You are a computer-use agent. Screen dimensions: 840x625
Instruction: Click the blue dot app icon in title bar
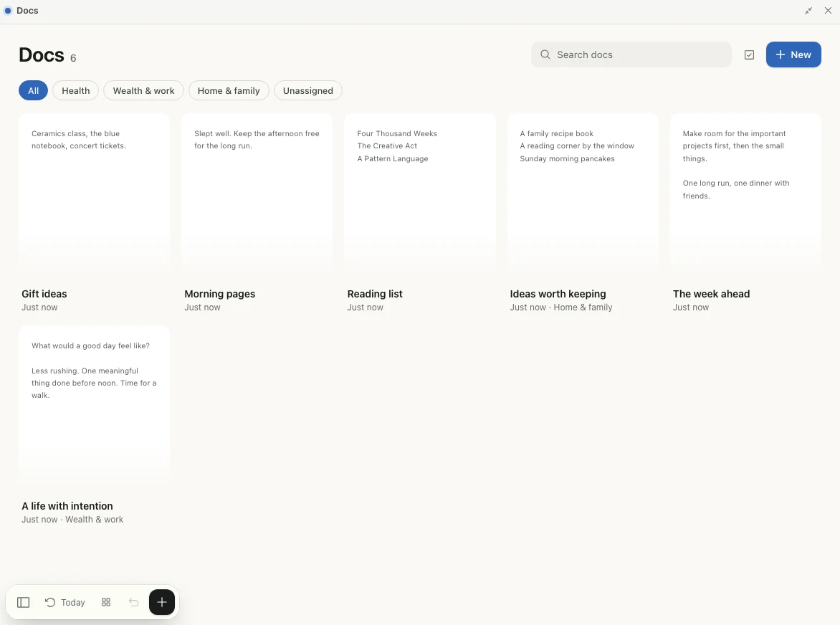coord(8,11)
